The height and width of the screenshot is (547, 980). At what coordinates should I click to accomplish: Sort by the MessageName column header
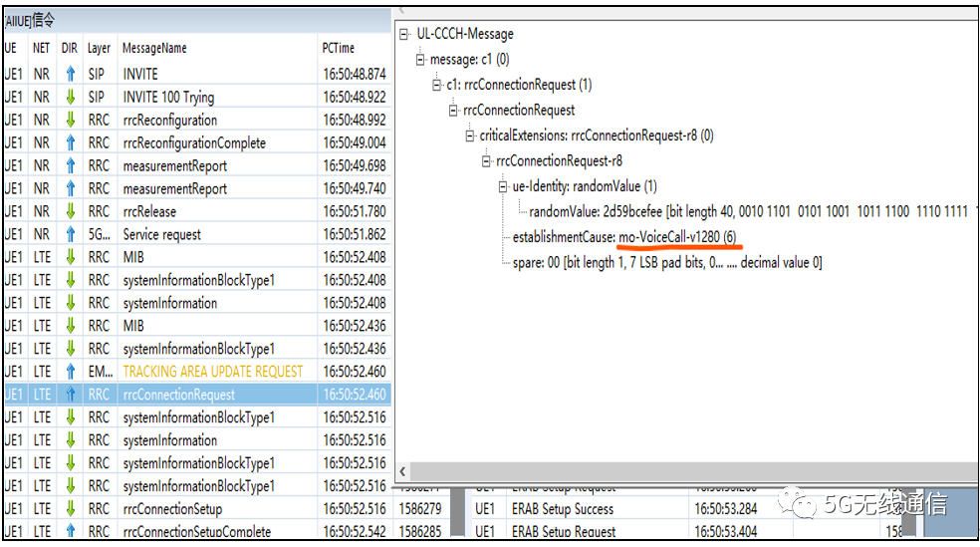click(x=154, y=48)
